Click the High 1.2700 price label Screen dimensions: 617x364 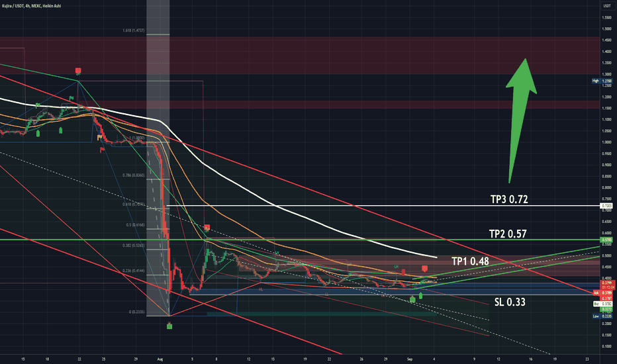pyautogui.click(x=602, y=81)
